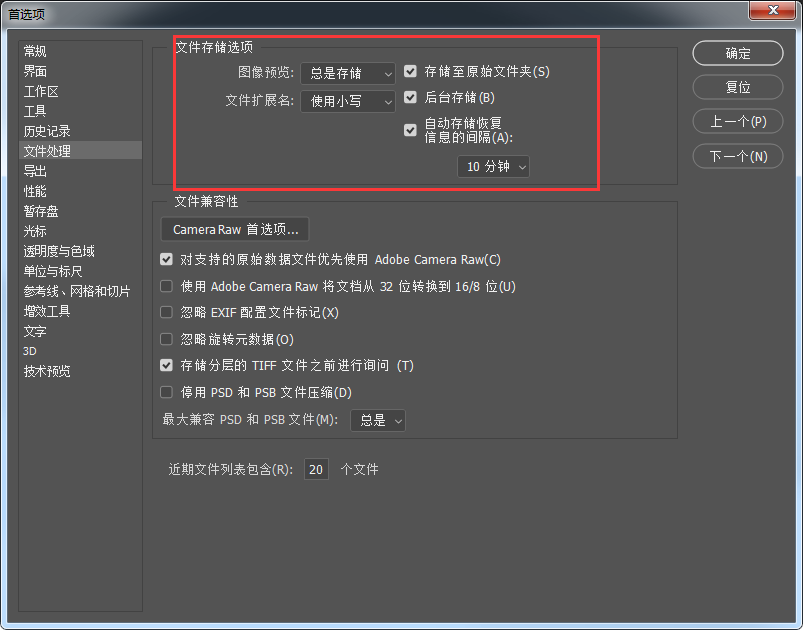
Task: Check 忽略 EXIF 配置文件标记 option
Action: pyautogui.click(x=167, y=313)
